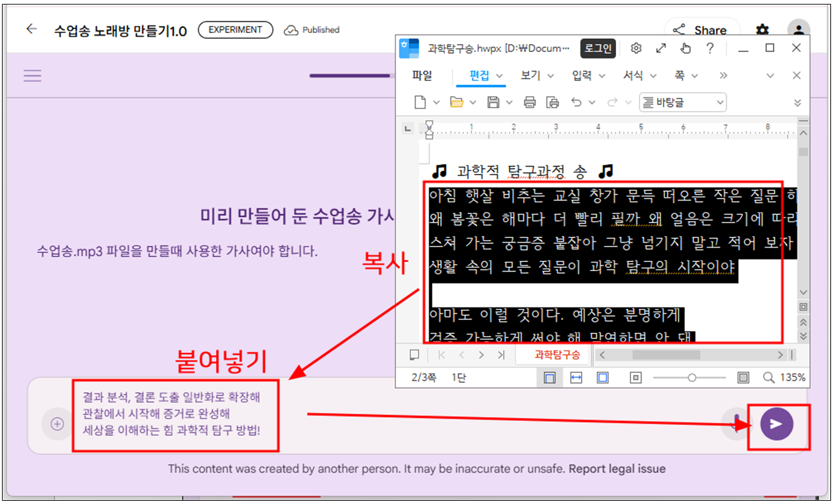The width and height of the screenshot is (833, 504).
Task: Open the hamburger menu in the purple app
Action: click(x=32, y=76)
